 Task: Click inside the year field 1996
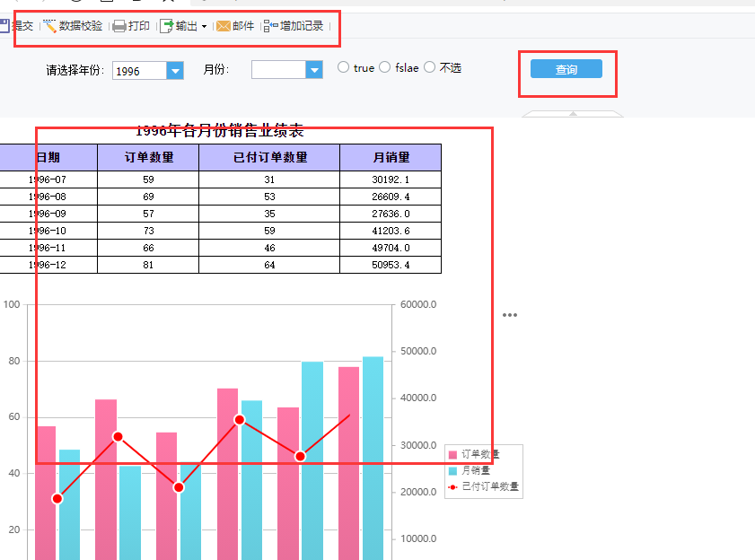coord(140,71)
